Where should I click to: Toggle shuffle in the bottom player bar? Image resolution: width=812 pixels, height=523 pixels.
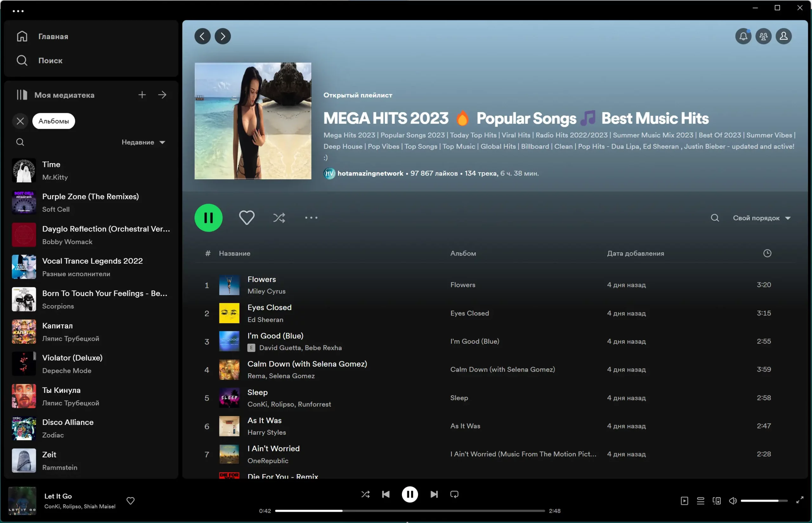(x=365, y=494)
